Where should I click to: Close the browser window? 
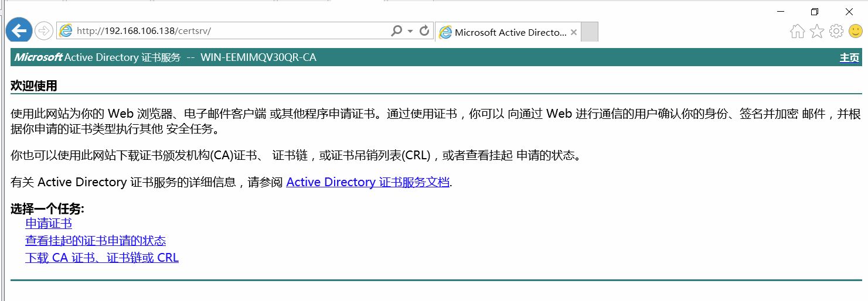[849, 11]
